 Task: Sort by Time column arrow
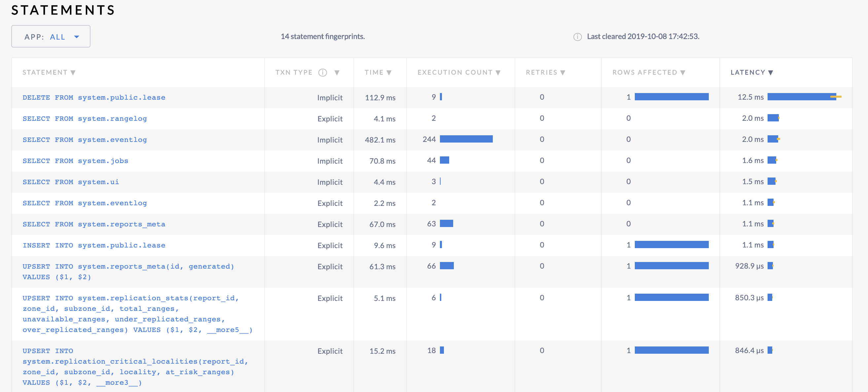[389, 73]
